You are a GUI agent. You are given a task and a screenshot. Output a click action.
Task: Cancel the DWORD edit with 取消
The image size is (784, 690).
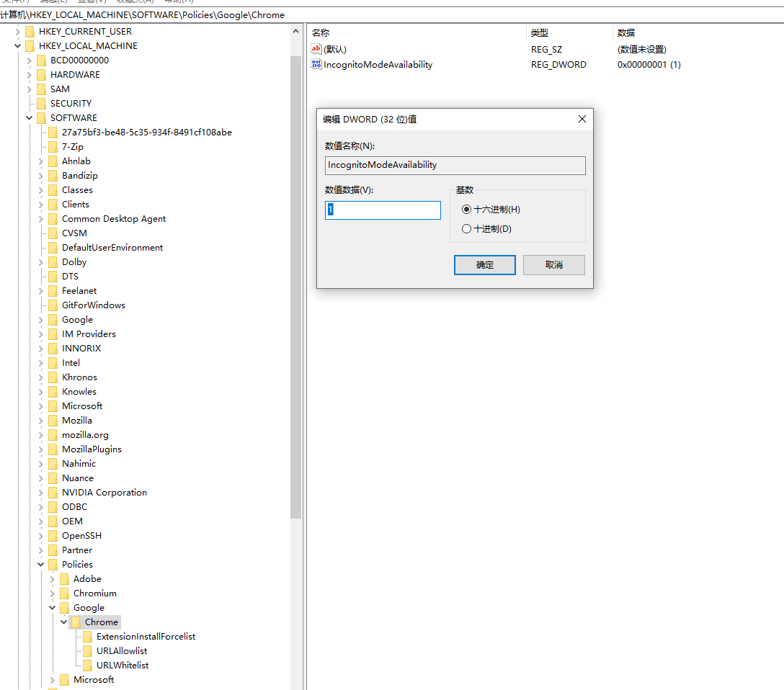click(x=553, y=265)
